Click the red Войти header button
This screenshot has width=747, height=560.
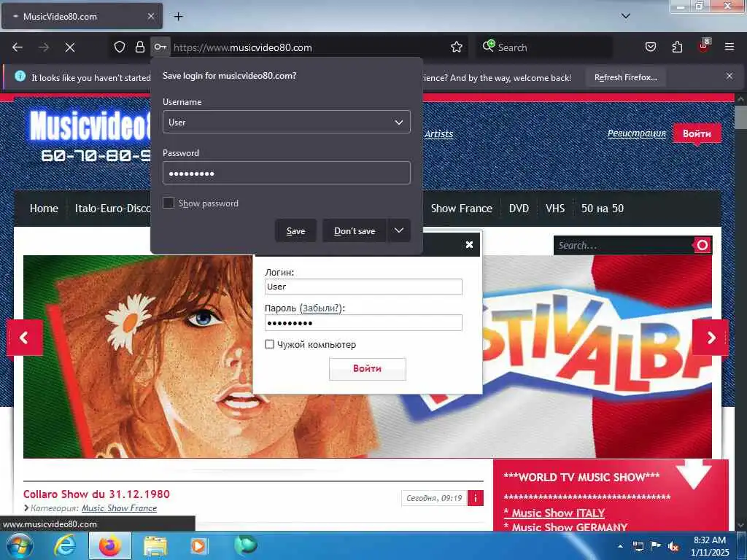tap(697, 133)
